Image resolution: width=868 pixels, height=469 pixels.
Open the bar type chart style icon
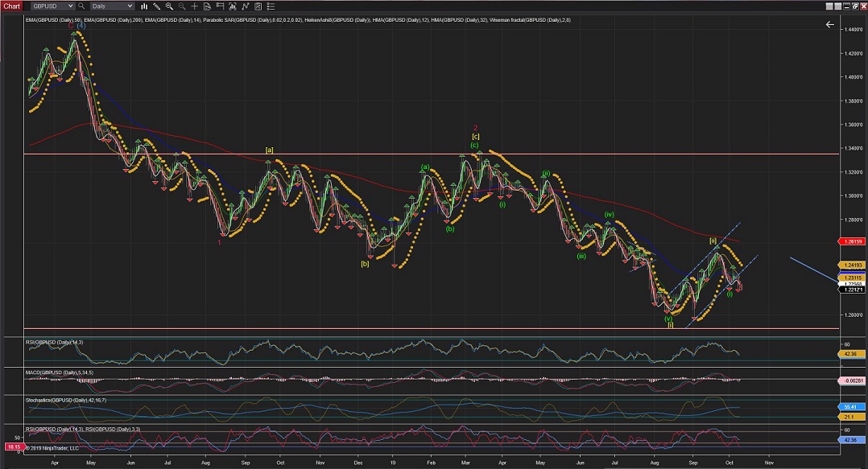point(144,6)
